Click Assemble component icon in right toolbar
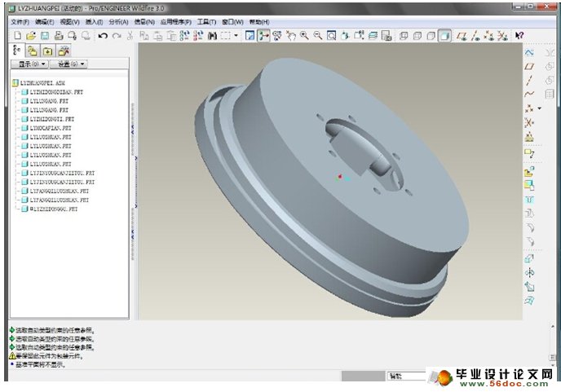Viewport: 561px width, 392px height. click(x=529, y=172)
